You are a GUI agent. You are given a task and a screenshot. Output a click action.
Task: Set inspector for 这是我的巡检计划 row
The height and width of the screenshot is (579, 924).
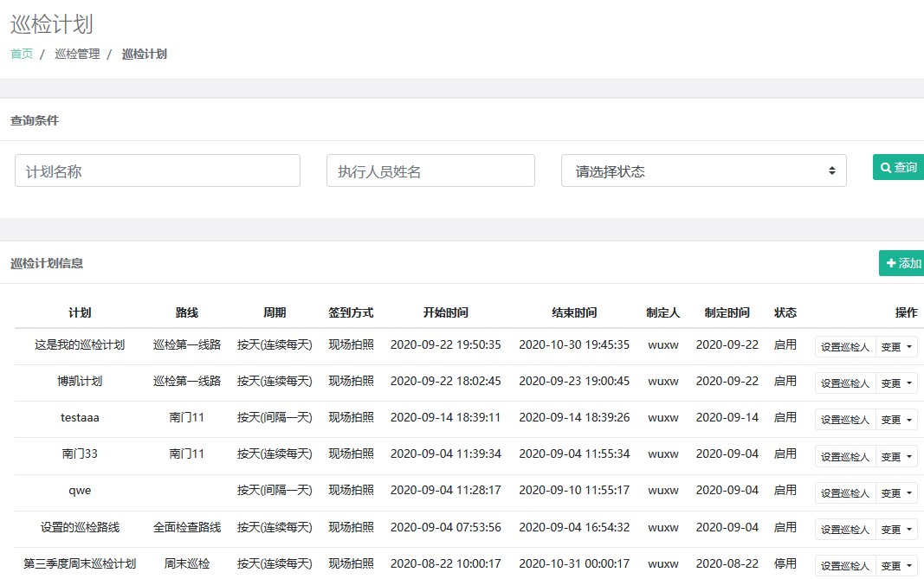pyautogui.click(x=844, y=347)
